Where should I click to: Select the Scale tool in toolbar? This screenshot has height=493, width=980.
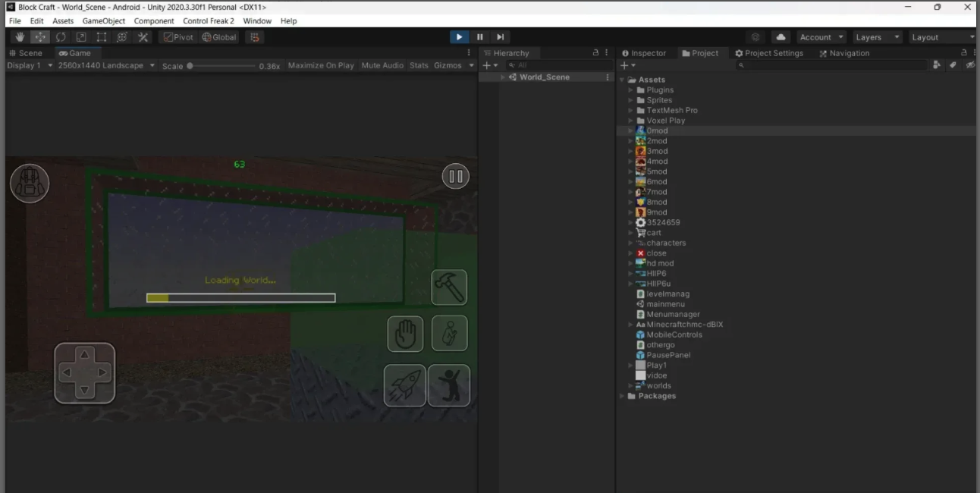(x=81, y=37)
